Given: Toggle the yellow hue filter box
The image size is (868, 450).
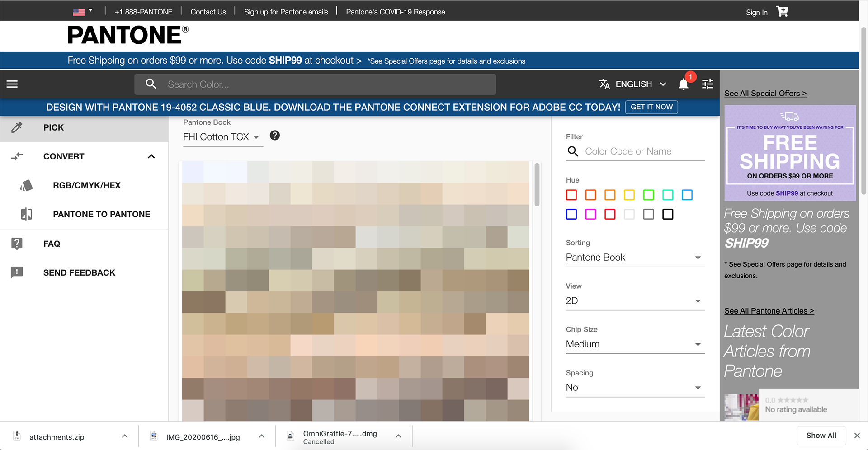Looking at the screenshot, I should [629, 195].
